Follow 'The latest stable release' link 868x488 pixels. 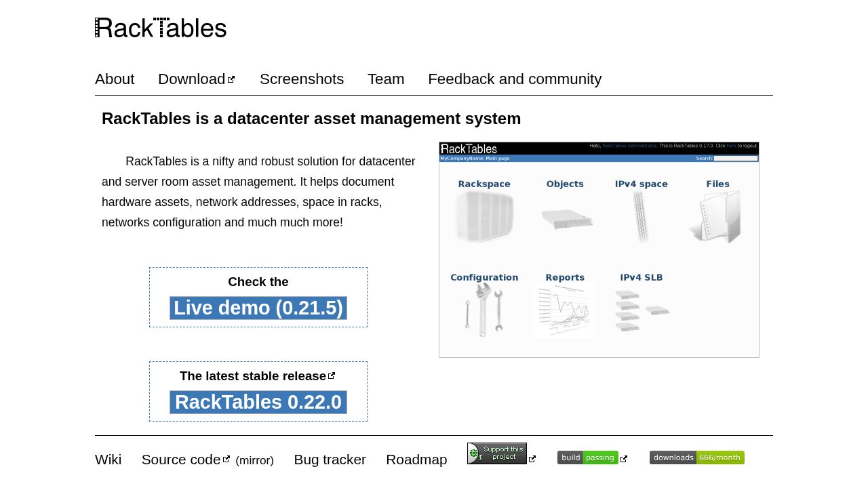[x=257, y=376]
